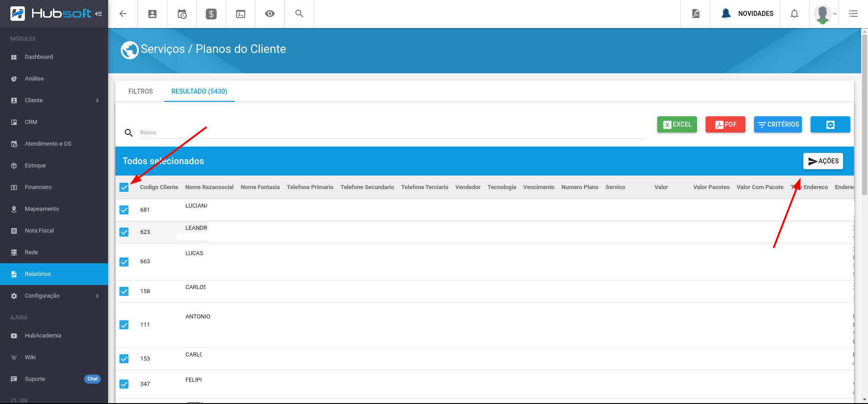Open the user avatar dropdown

[825, 14]
